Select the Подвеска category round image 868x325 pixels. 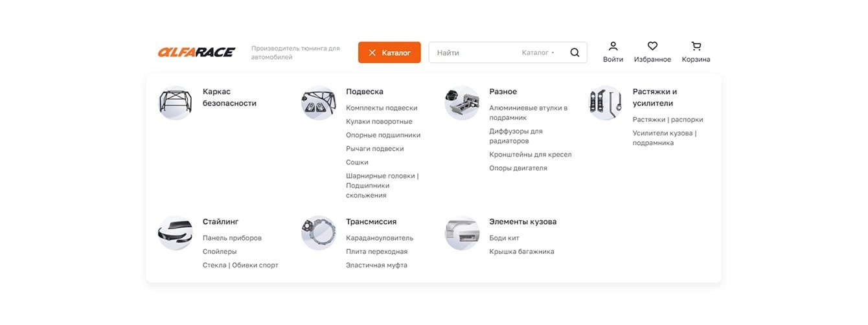click(x=319, y=103)
